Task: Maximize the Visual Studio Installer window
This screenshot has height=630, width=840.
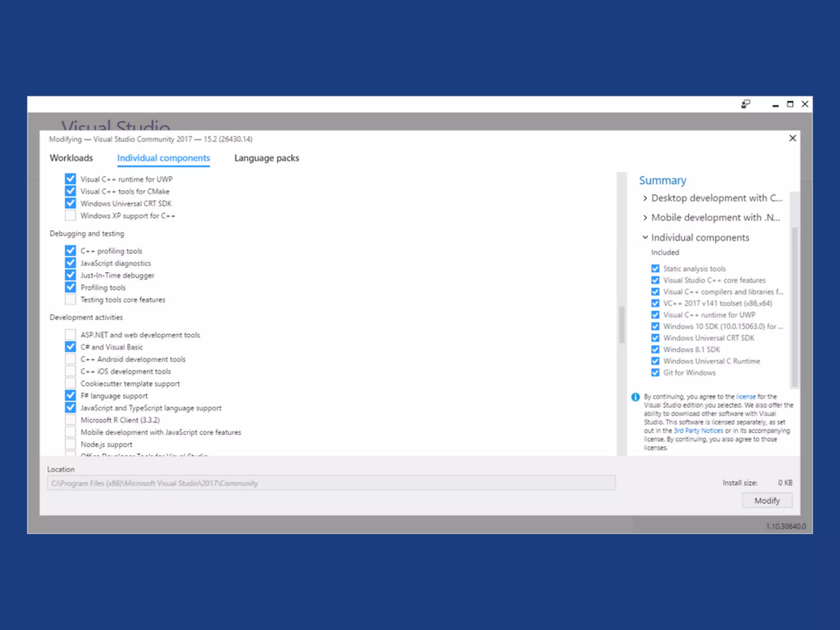Action: click(x=790, y=104)
